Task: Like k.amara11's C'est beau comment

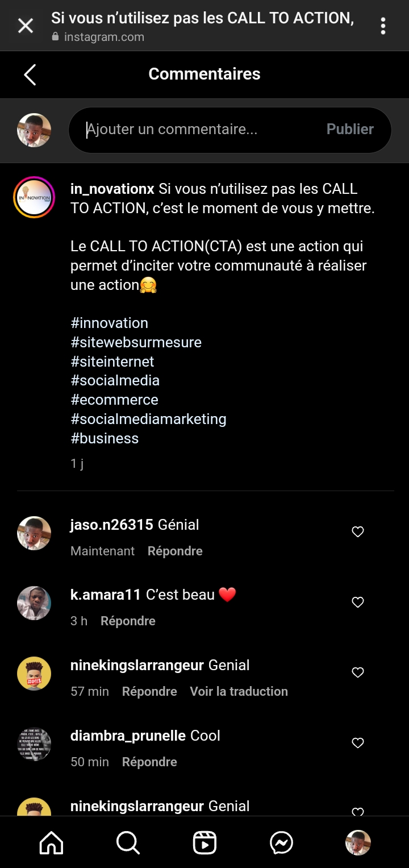Action: tap(358, 603)
